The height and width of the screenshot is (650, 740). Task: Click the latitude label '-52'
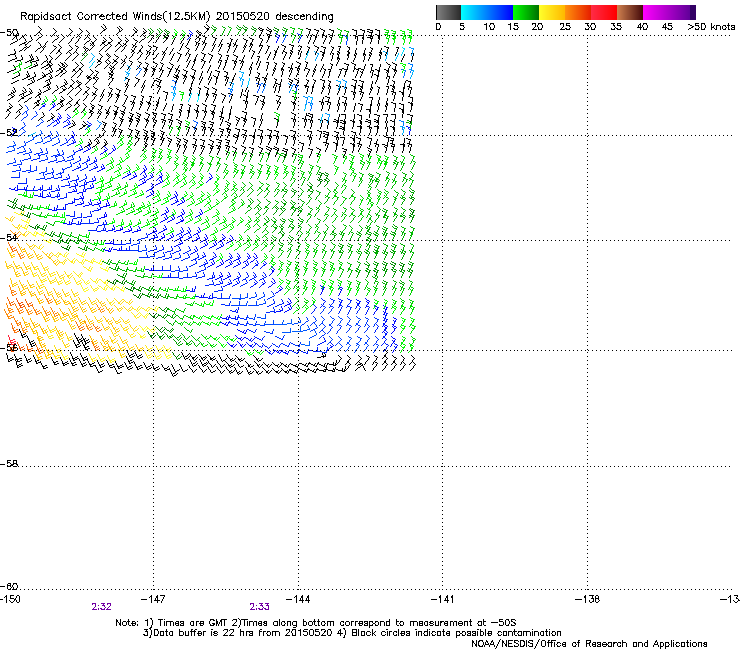(x=9, y=133)
